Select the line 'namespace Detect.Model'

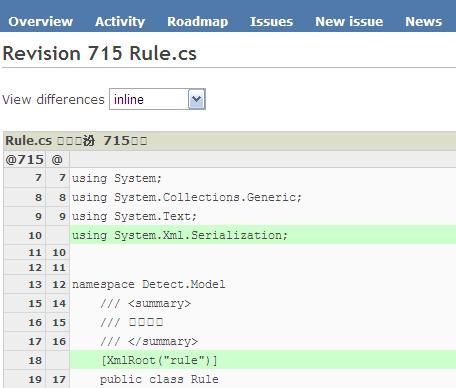pyautogui.click(x=149, y=284)
